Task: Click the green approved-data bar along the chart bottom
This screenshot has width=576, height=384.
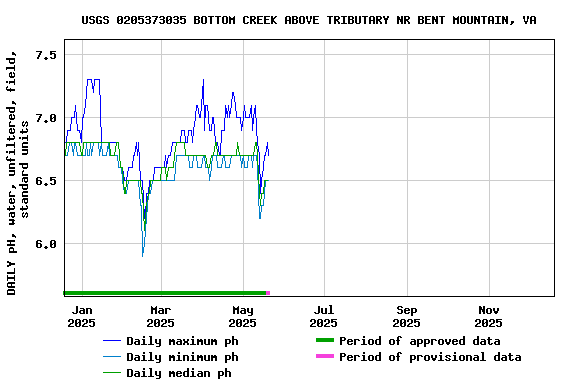Action: click(x=165, y=293)
